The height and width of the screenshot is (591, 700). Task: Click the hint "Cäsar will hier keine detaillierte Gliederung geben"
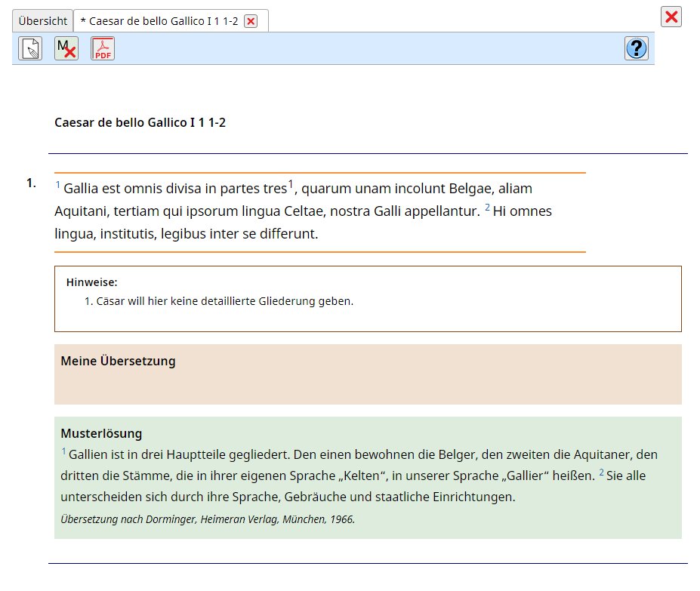pyautogui.click(x=224, y=301)
